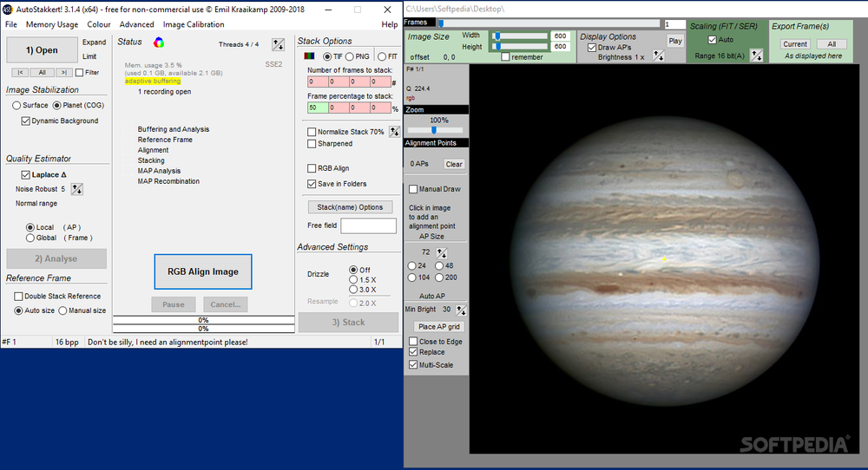Viewport: 868px width, 470px height.
Task: Export the Current frame
Action: click(795, 44)
